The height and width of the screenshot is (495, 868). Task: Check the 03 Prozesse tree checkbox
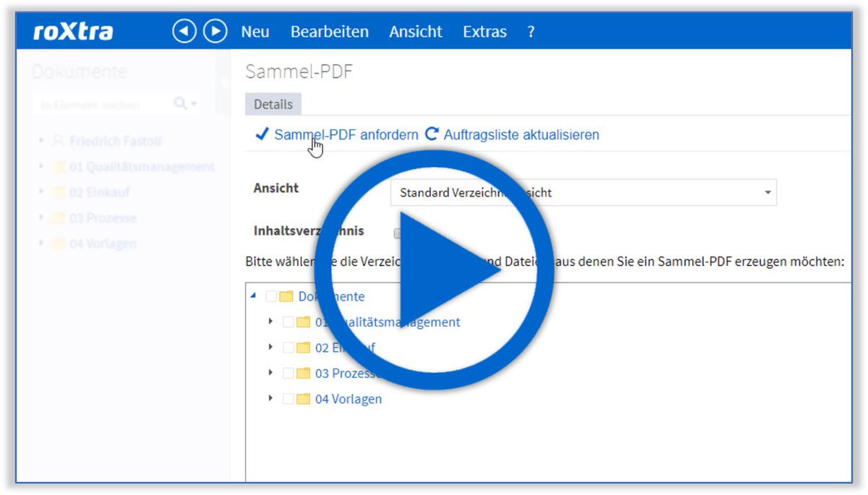tap(288, 374)
